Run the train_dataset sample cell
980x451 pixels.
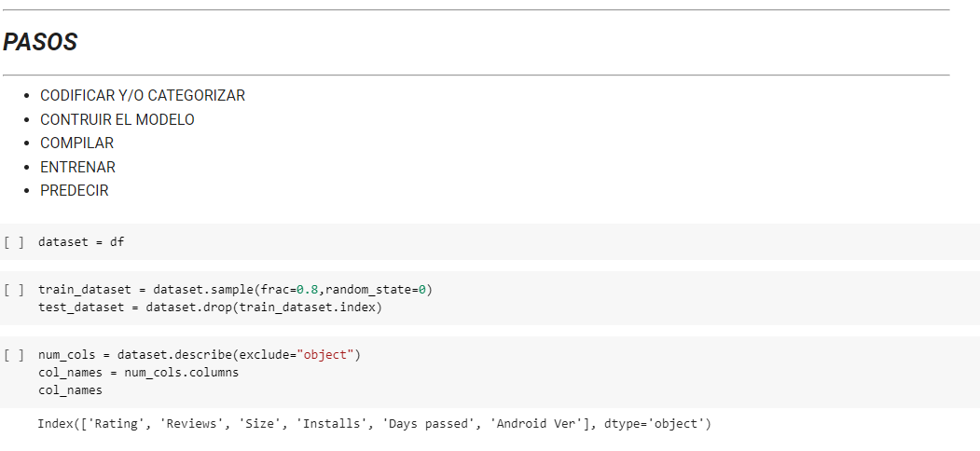tap(14, 290)
